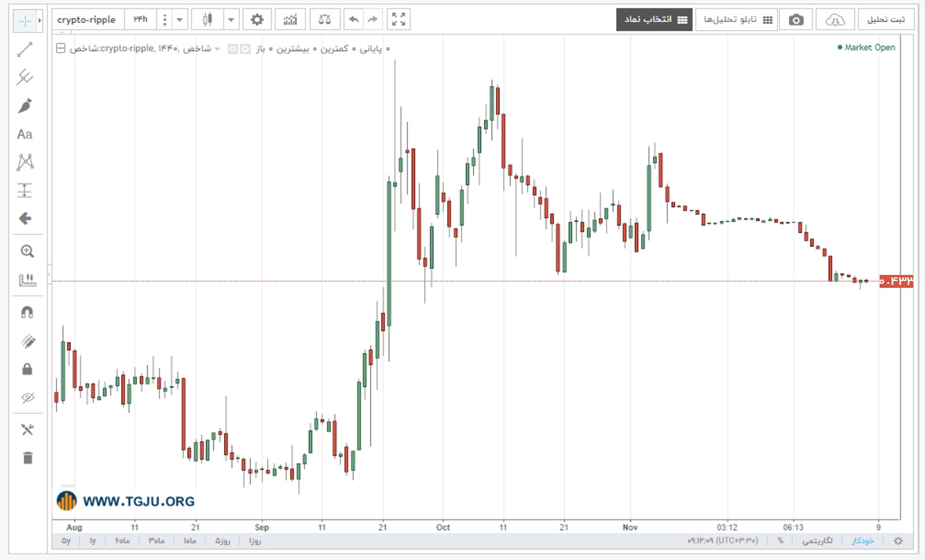
Task: Open the تابلو تحلیل‌ها button
Action: [737, 20]
